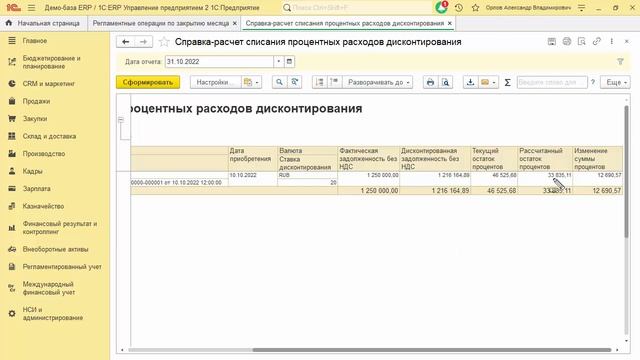
Task: Click the preview icon in header
Action: 582,41
